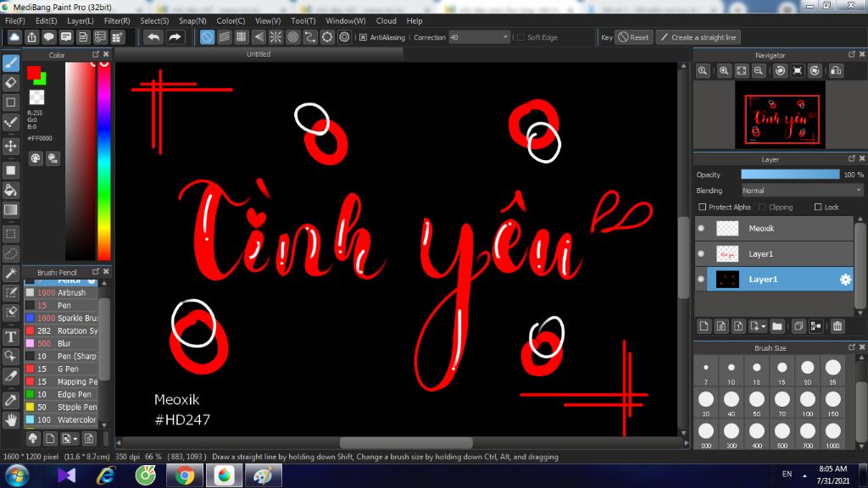Click the red foreground color swatch
The width and height of the screenshot is (868, 488).
[x=33, y=73]
